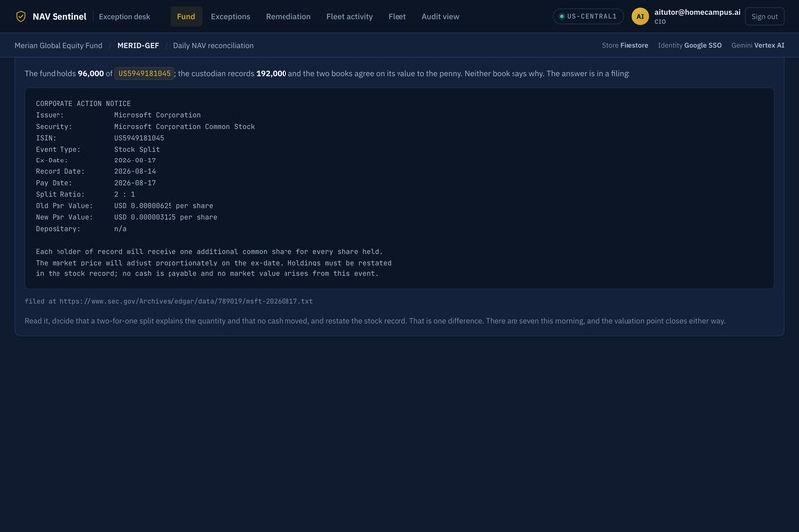
Task: Click the CORPORATE ACTION NOTICE heading
Action: (x=82, y=103)
